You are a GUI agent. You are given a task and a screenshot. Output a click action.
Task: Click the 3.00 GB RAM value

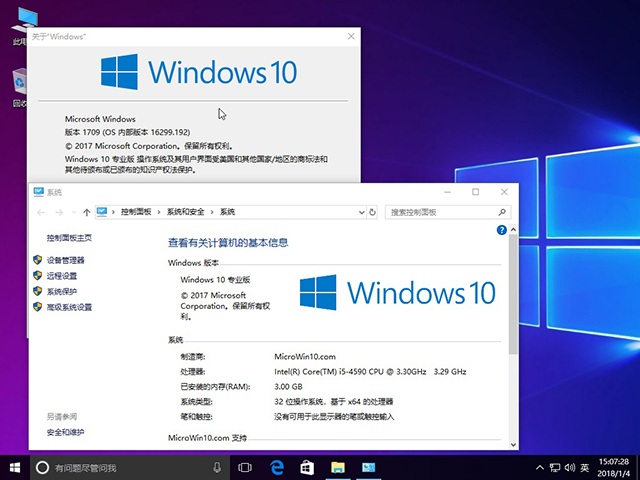coord(288,387)
